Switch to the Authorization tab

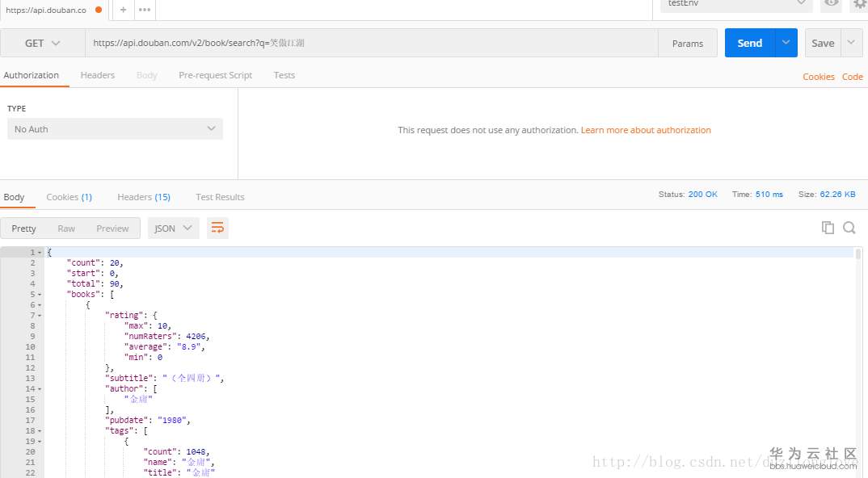(x=32, y=75)
